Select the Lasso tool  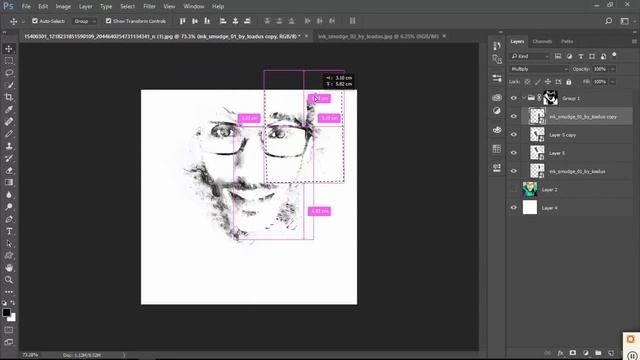9,73
